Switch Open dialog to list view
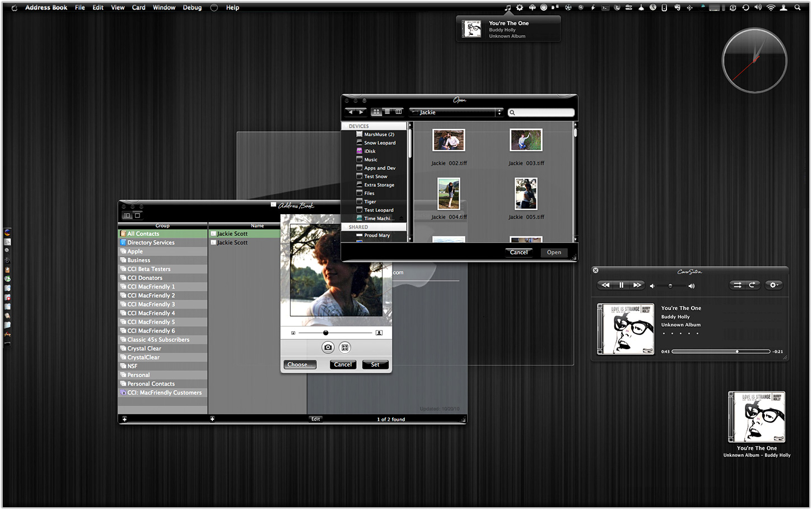Screen dimensions: 812x510 [x=387, y=112]
